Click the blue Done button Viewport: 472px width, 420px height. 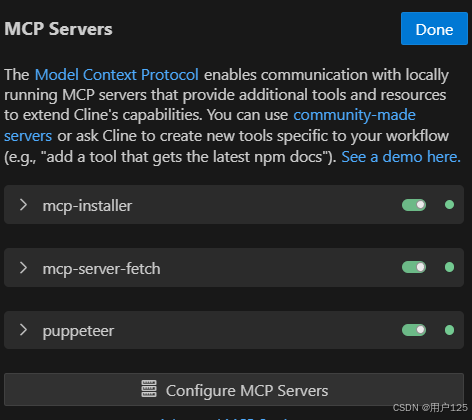434,29
